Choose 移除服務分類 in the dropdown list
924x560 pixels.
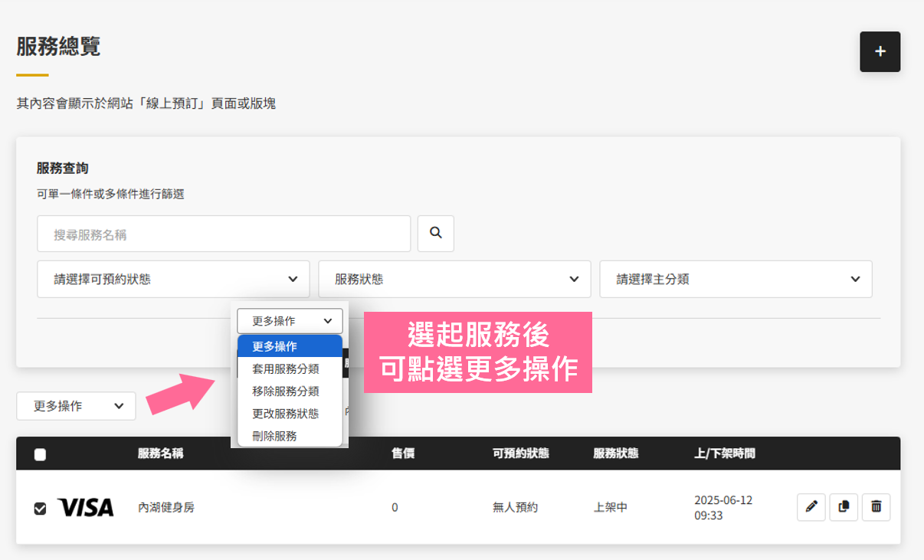click(x=286, y=391)
